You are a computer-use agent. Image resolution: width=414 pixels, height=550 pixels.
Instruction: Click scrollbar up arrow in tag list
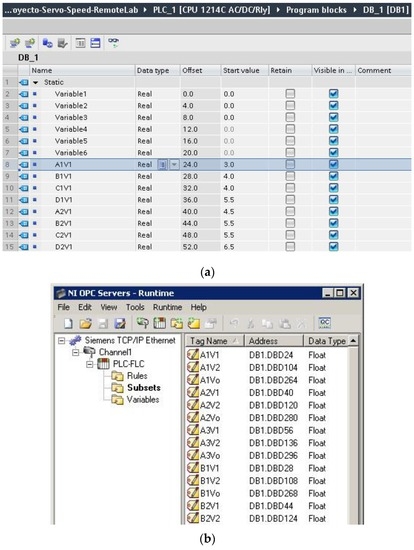point(353,341)
